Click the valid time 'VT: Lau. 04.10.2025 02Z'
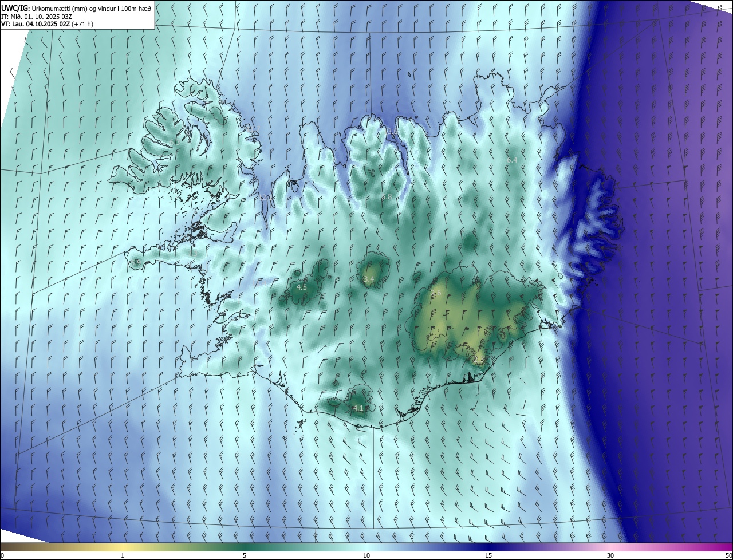 pos(36,24)
